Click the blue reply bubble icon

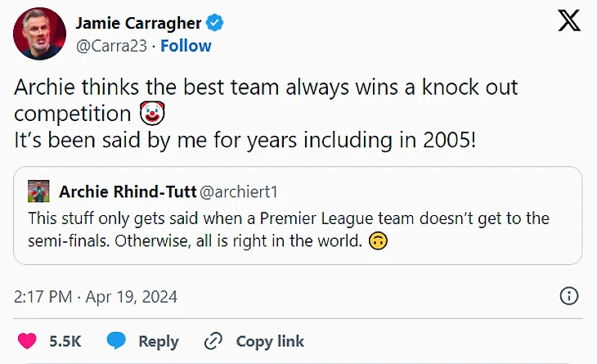pyautogui.click(x=116, y=340)
